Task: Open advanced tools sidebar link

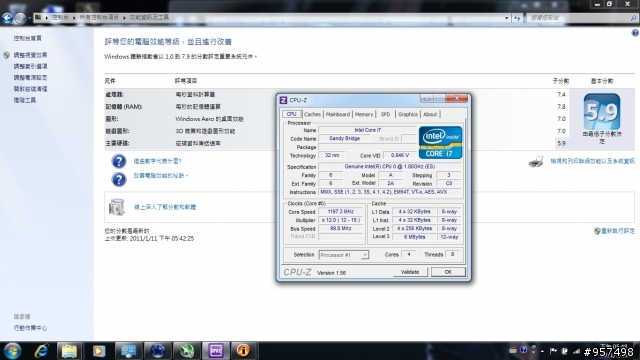Action: point(24,100)
